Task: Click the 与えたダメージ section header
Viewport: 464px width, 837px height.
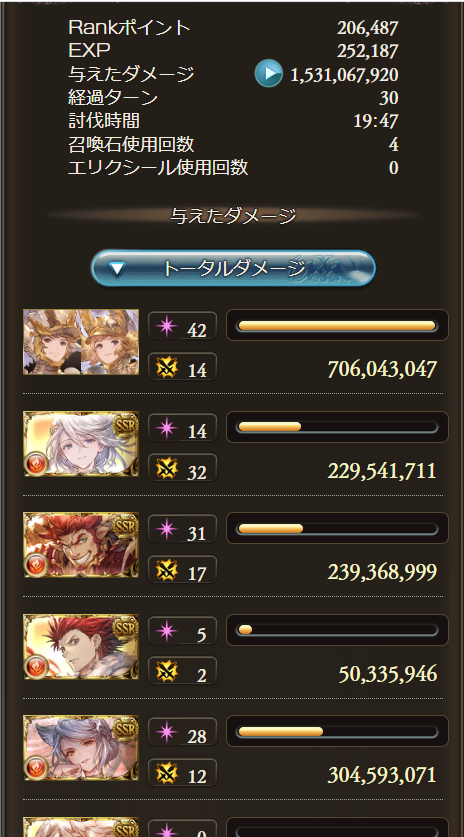Action: tap(233, 216)
